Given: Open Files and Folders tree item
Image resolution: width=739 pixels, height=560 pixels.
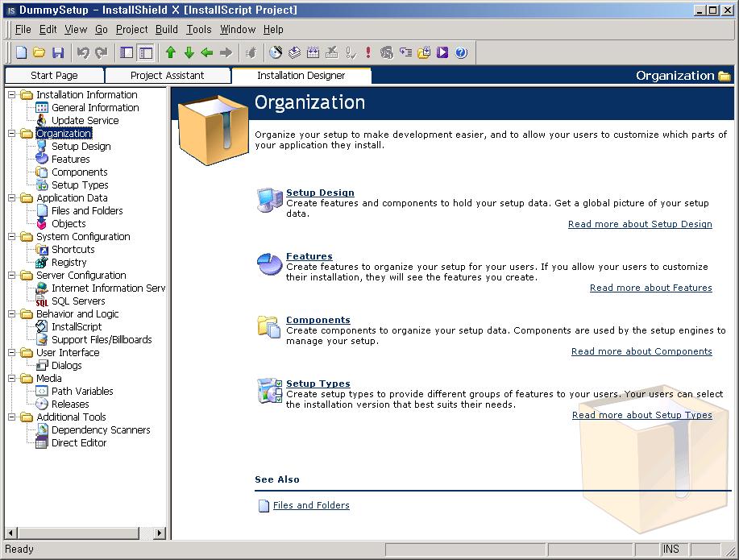Looking at the screenshot, I should click(87, 211).
